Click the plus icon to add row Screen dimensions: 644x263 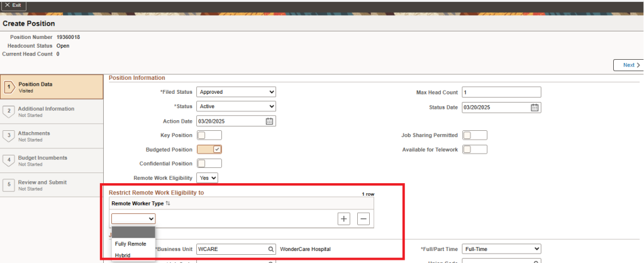tap(344, 218)
